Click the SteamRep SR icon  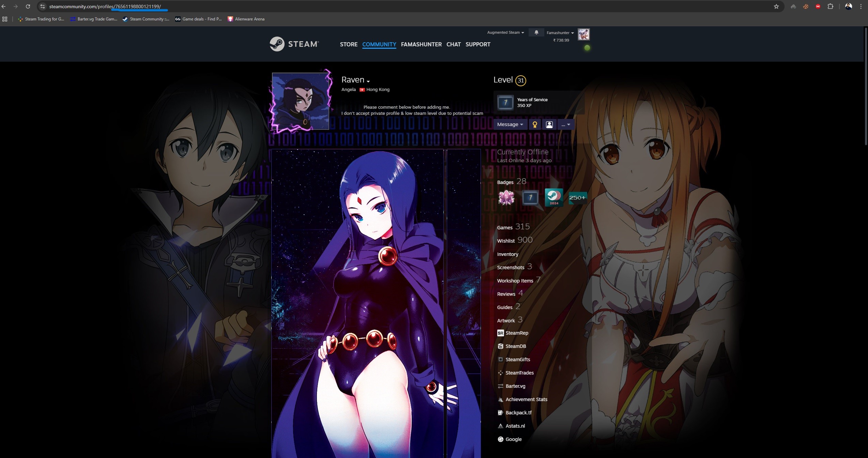(x=500, y=333)
